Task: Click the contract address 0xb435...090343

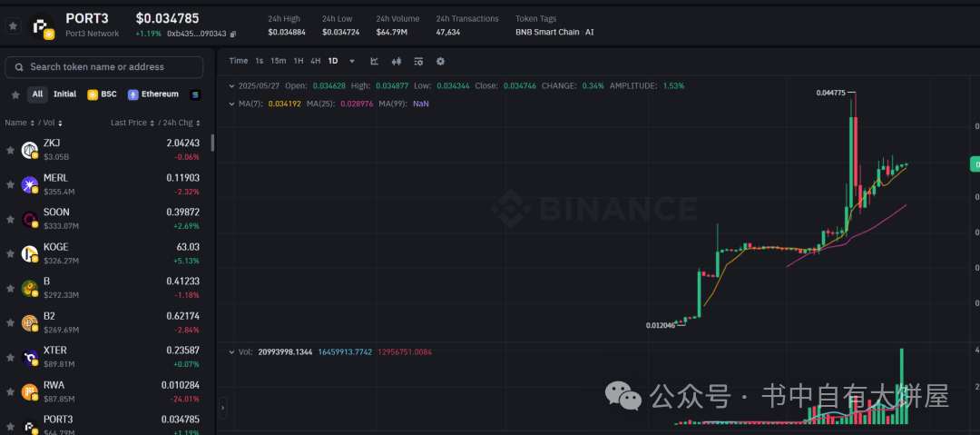Action: pos(196,34)
